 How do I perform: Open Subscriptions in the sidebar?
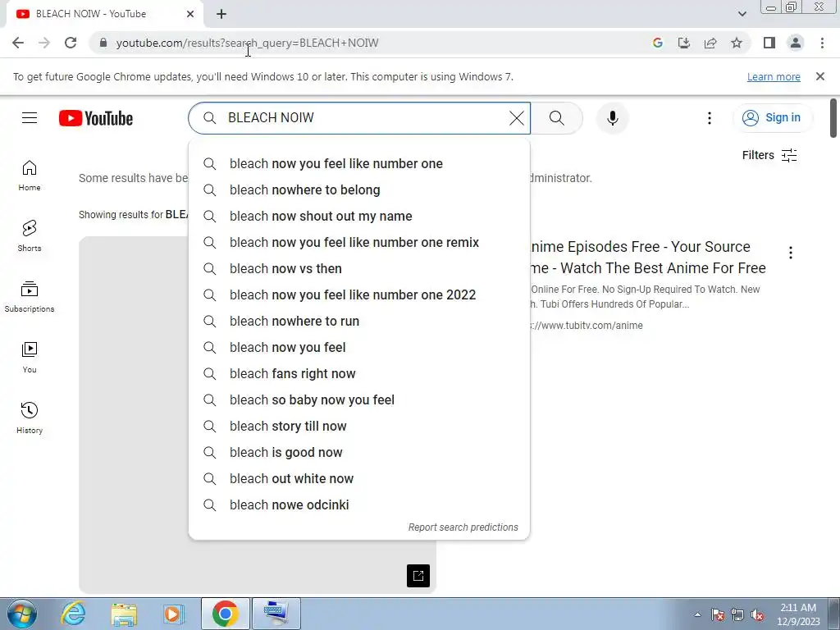[30, 297]
